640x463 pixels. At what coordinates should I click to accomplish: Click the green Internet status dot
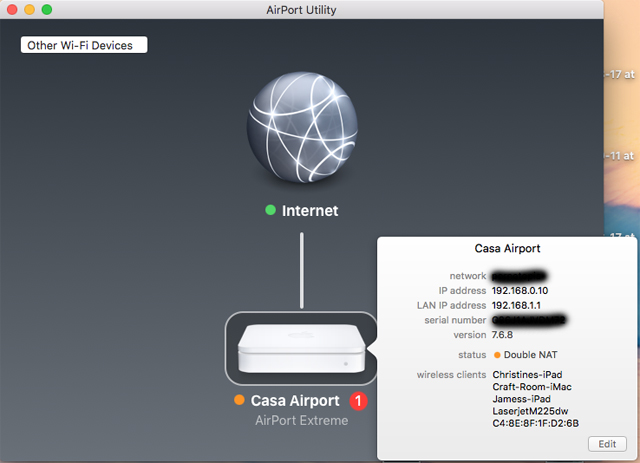point(270,210)
